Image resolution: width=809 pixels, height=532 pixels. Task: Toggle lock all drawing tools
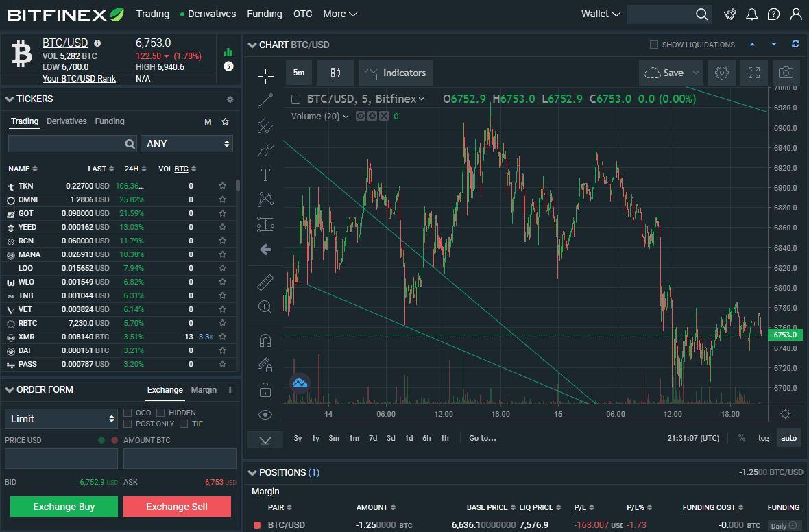[x=265, y=389]
